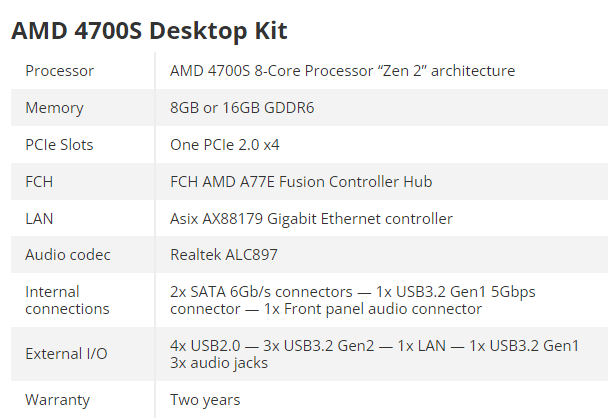The width and height of the screenshot is (609, 420).
Task: Select the LAN row label
Action: click(40, 219)
